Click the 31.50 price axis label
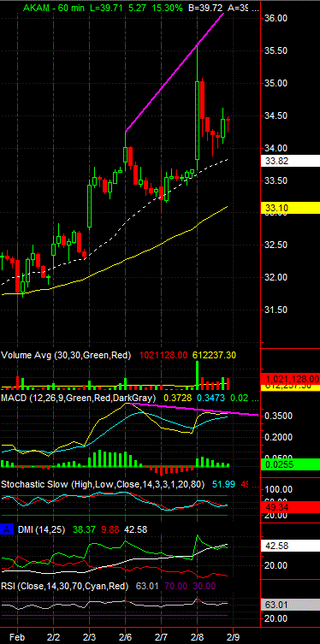The width and height of the screenshot is (320, 644). 276,310
